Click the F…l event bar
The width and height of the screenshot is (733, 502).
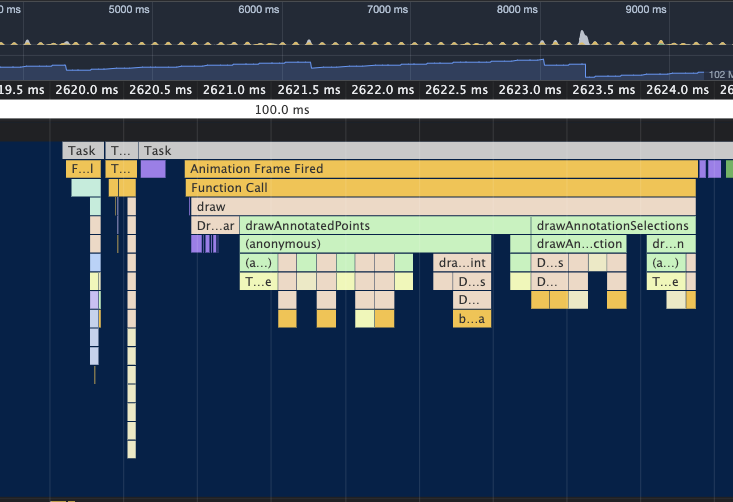coord(83,169)
